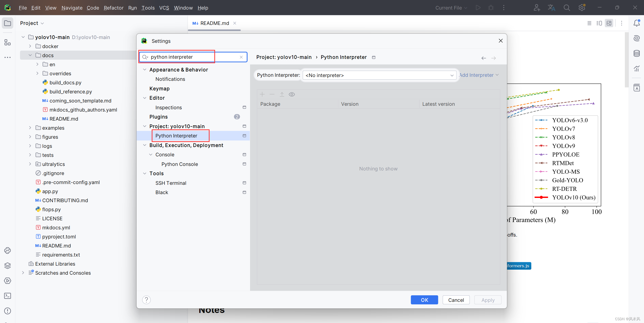
Task: Open IDE settings gear icon in title bar
Action: tap(582, 8)
